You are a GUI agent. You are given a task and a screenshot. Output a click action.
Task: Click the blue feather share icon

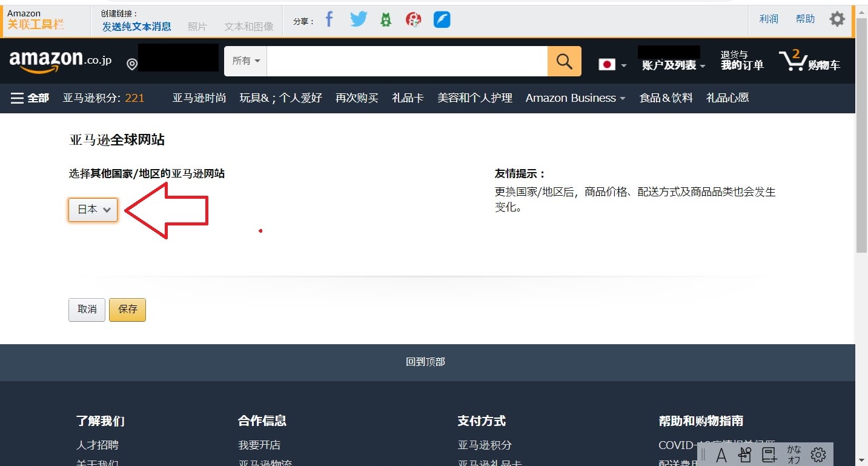point(442,20)
